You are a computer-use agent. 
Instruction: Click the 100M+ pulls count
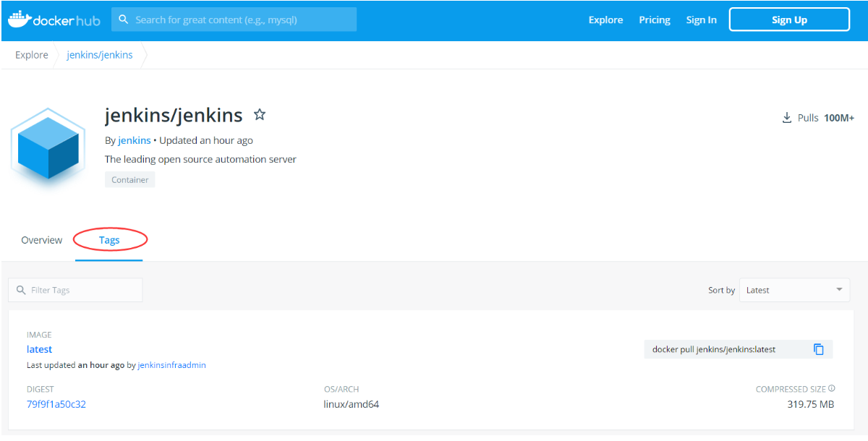tap(839, 118)
